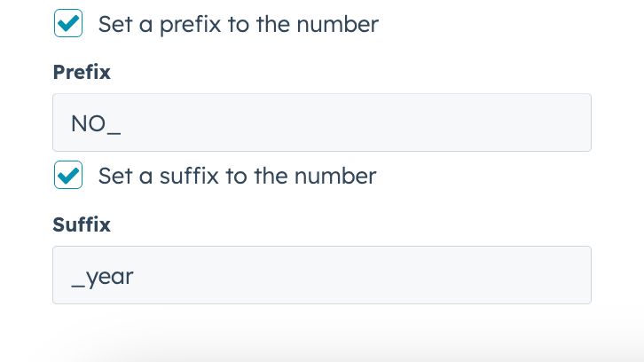This screenshot has height=362, width=644.
Task: Disable the number suffix option checkmark
Action: (68, 176)
